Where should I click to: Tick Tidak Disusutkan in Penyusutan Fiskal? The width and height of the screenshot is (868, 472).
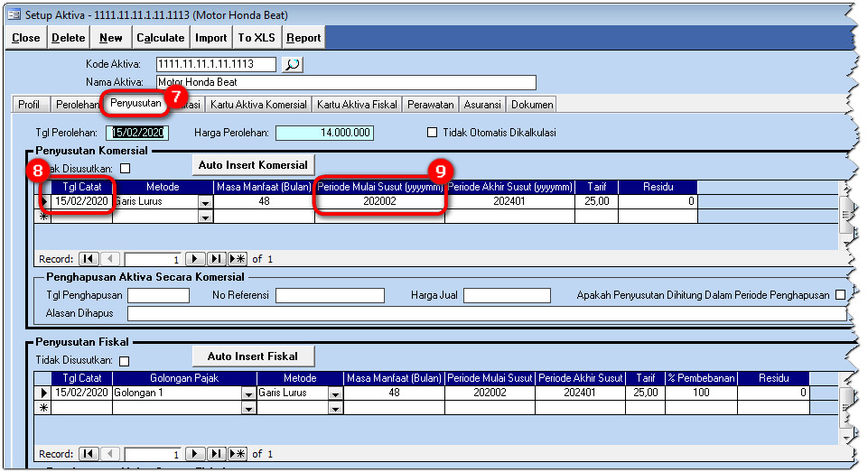(x=125, y=361)
